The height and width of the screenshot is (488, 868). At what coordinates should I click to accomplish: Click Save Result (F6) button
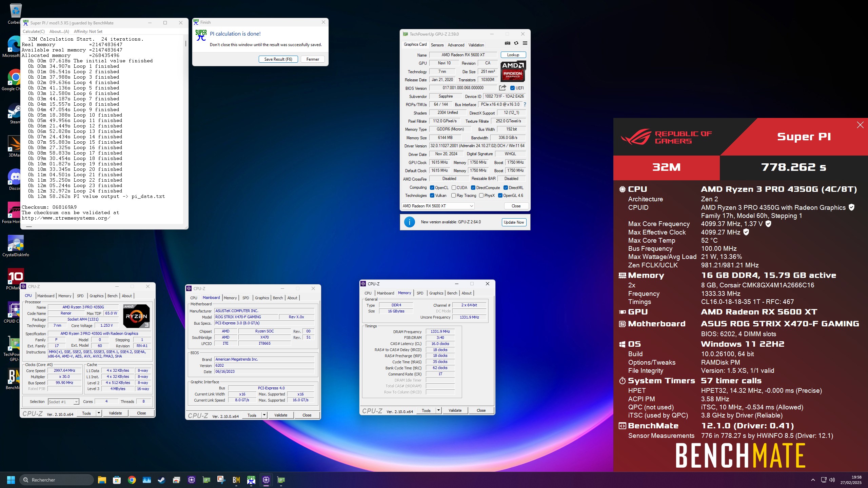coord(278,59)
